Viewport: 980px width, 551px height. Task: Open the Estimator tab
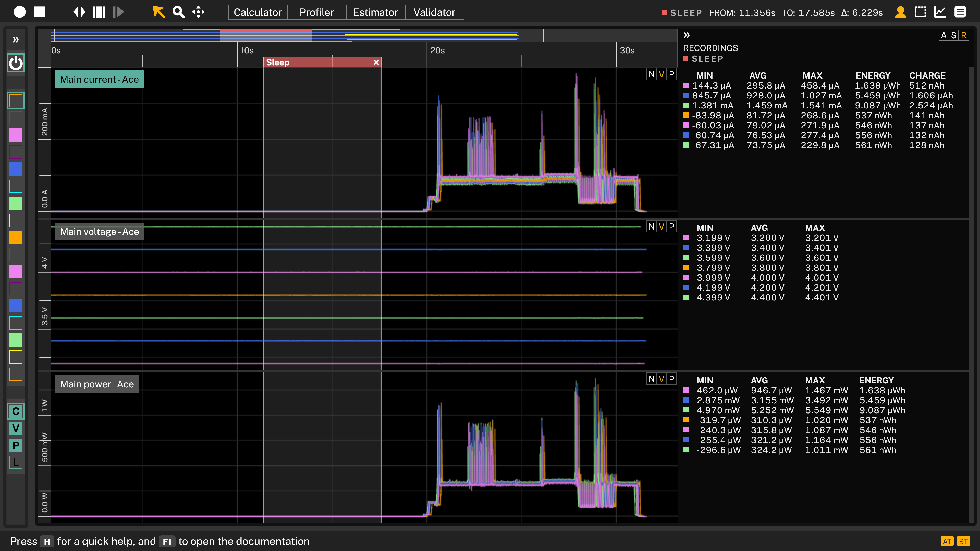(375, 12)
